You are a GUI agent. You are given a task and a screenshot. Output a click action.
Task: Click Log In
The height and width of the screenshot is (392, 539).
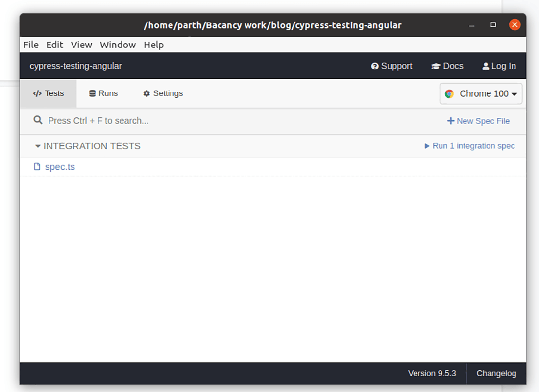click(x=499, y=66)
